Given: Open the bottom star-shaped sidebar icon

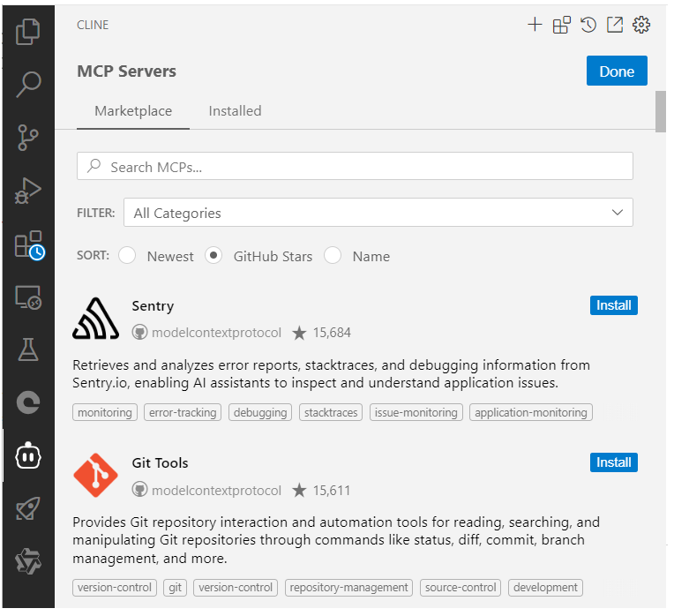Looking at the screenshot, I should pos(28,561).
